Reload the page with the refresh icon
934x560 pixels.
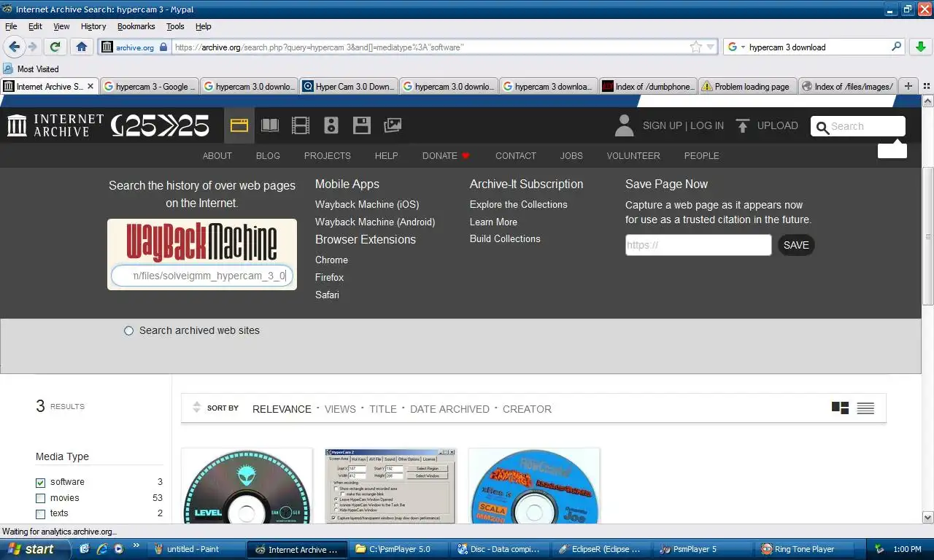pos(55,47)
